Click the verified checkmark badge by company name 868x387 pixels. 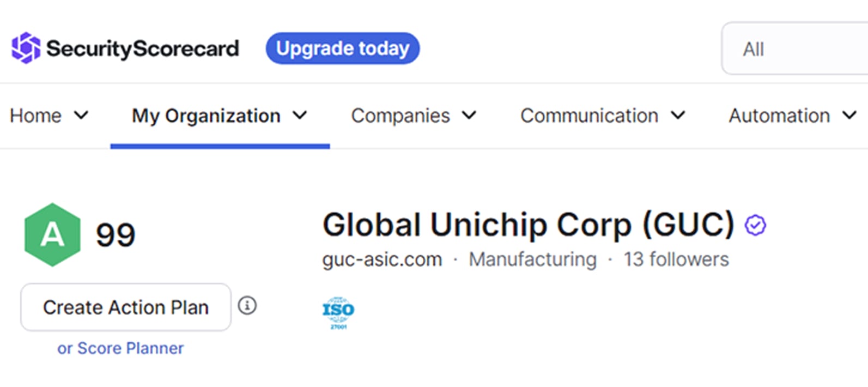pos(755,225)
